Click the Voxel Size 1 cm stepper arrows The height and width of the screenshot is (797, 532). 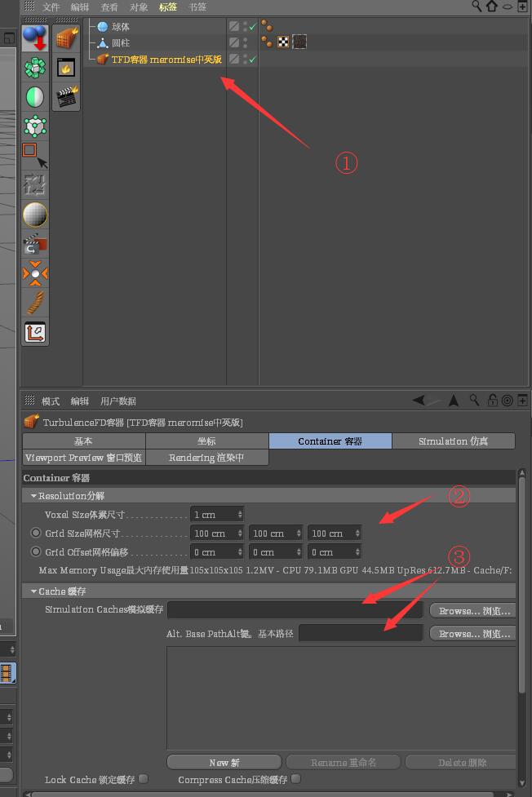(240, 515)
